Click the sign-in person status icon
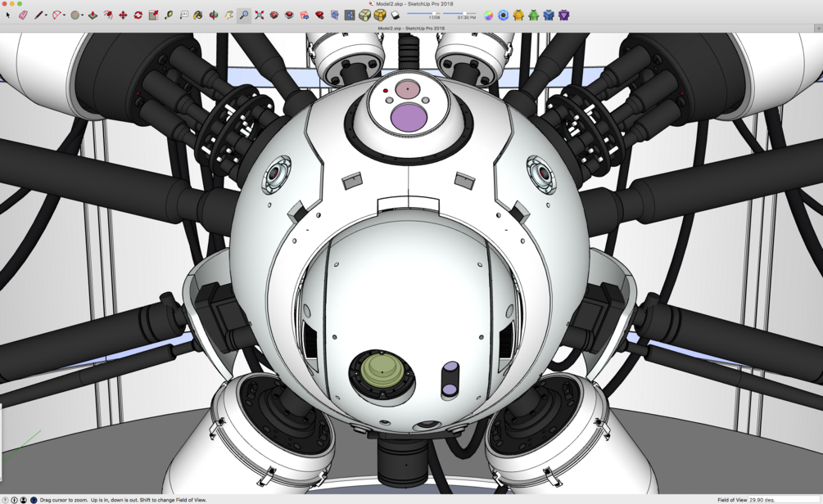823x504 pixels. coord(24,500)
